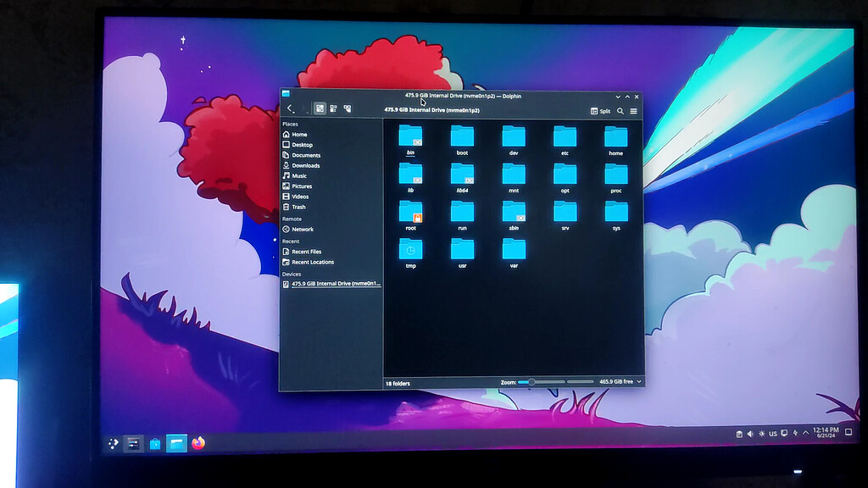Select the icons view mode
This screenshot has width=868, height=488.
pyautogui.click(x=320, y=109)
